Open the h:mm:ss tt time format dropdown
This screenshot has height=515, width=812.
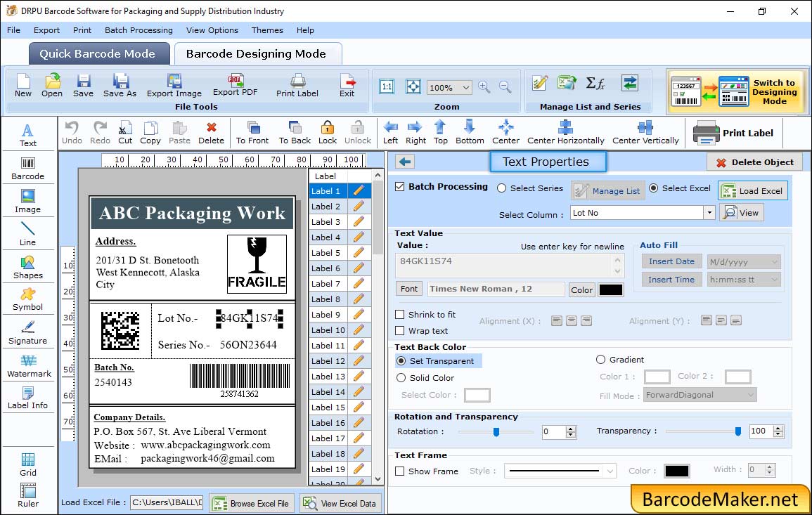coord(744,280)
